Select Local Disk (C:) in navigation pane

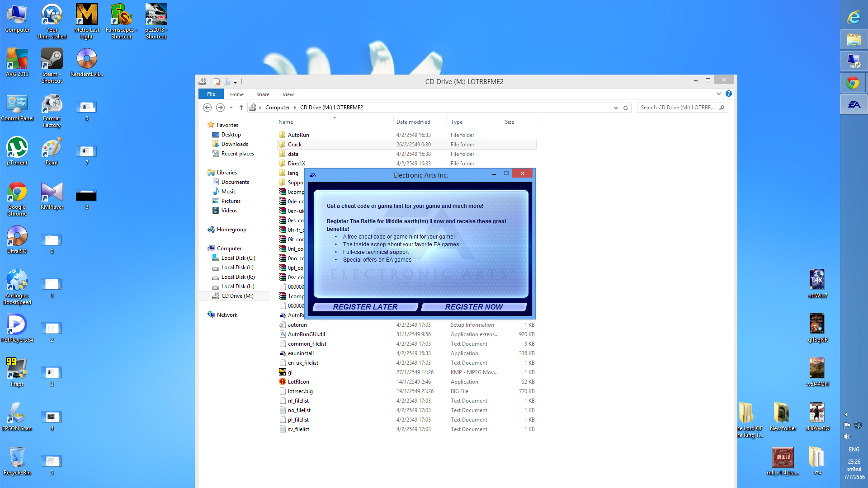(238, 258)
